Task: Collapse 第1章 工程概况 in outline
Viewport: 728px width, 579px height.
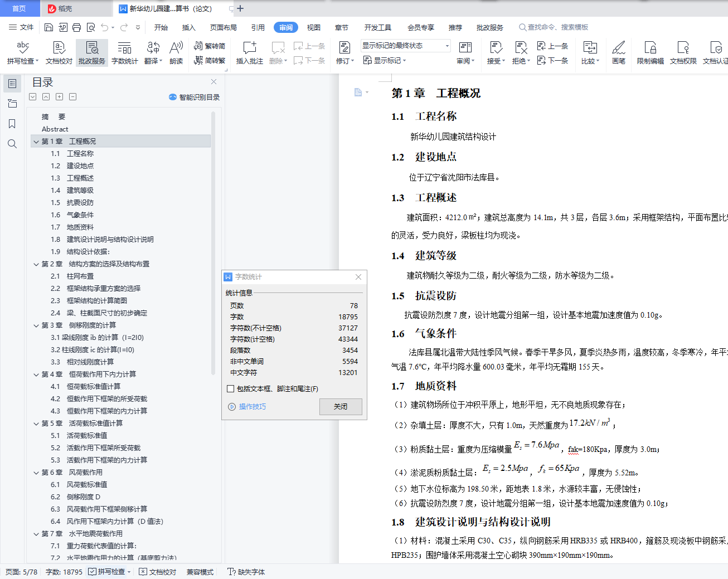Action: point(36,142)
